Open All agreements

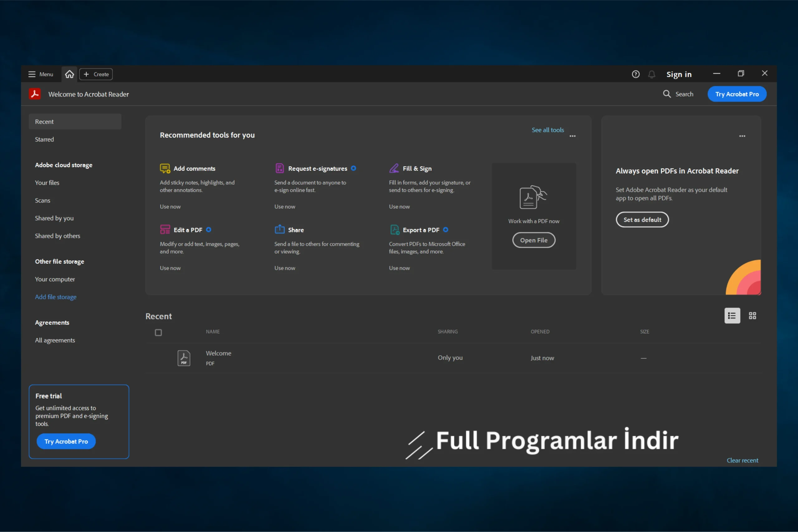[55, 340]
